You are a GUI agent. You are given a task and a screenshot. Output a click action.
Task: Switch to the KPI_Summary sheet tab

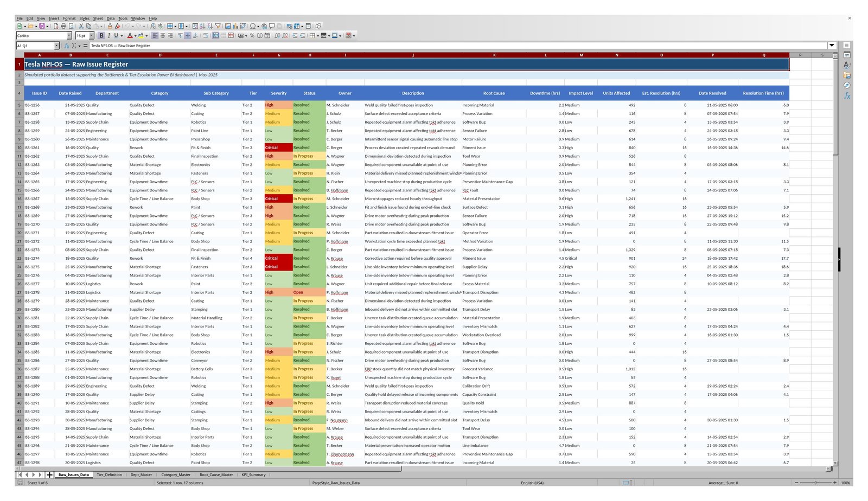[253, 474]
